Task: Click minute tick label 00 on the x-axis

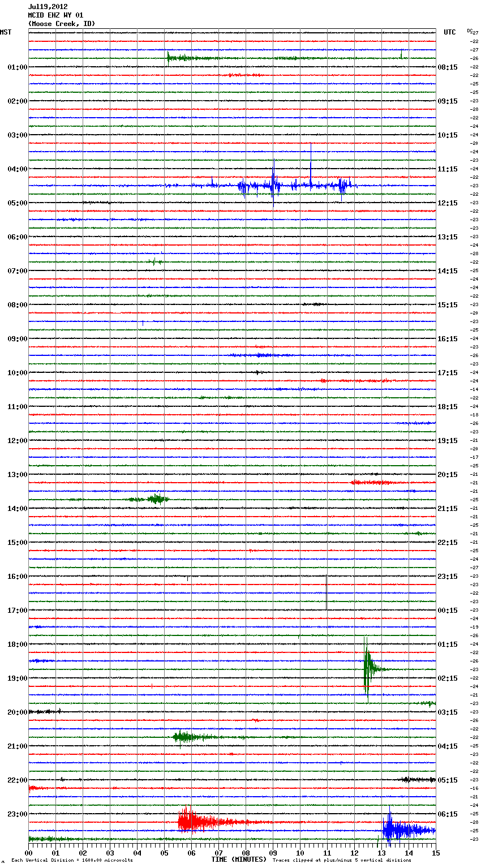Action: click(x=28, y=853)
